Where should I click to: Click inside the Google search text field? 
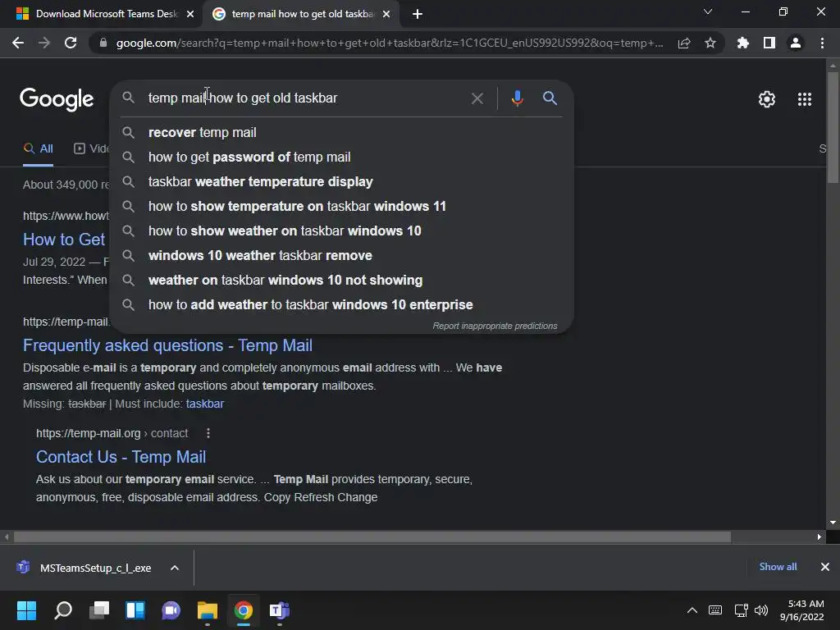[305, 98]
